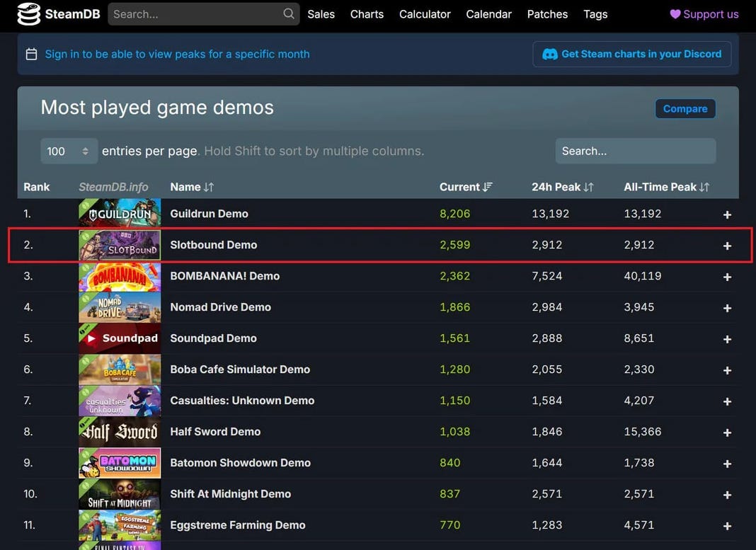Click Get Steam charts in your Discord

[x=632, y=54]
